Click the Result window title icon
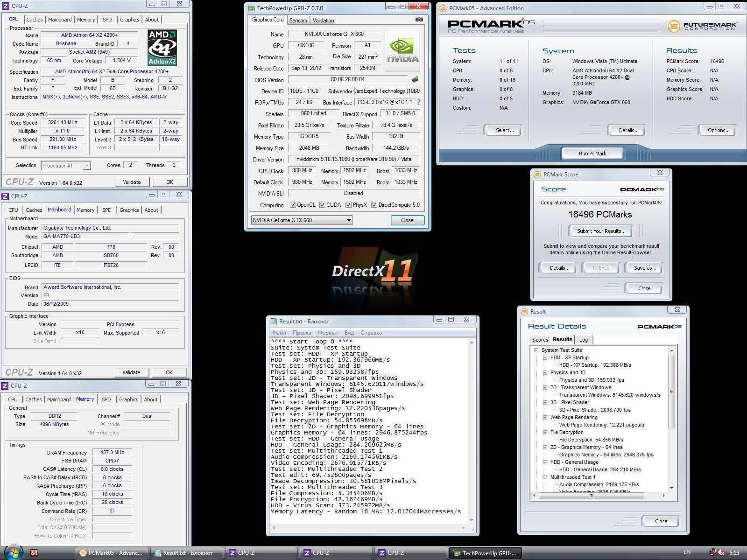Screen dimensions: 747x560 [524, 311]
